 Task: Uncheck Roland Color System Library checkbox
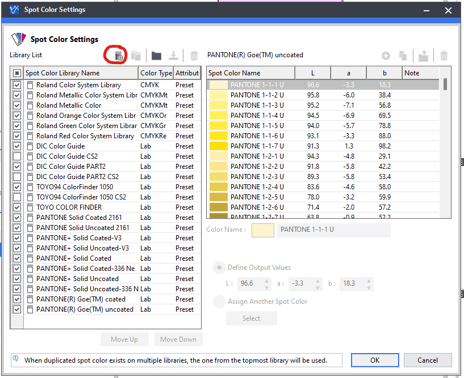(x=17, y=85)
